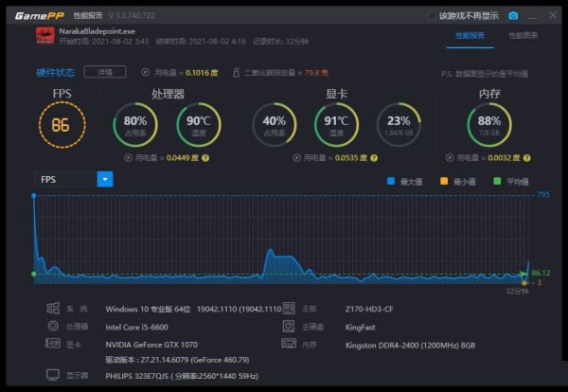This screenshot has height=392, width=568.
Task: Toggle the 最大值 blue legend checkbox
Action: point(391,181)
